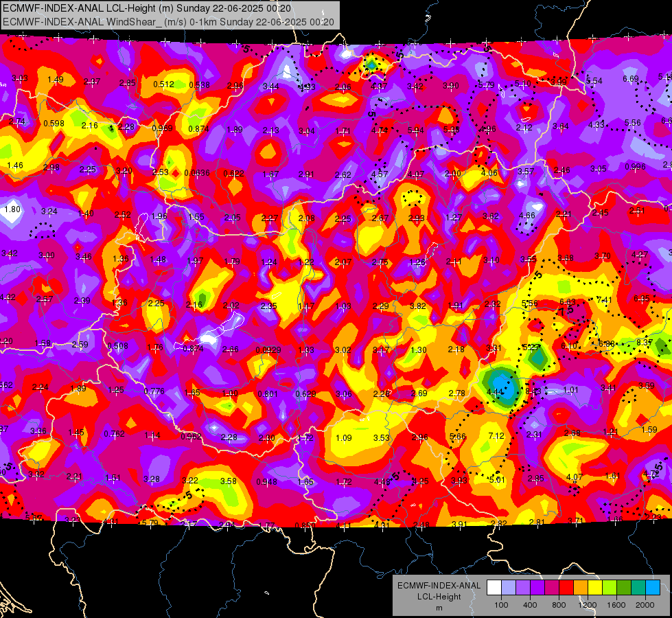Click the vivid violet swatch right of 400
672x618 pixels.
click(x=537, y=588)
